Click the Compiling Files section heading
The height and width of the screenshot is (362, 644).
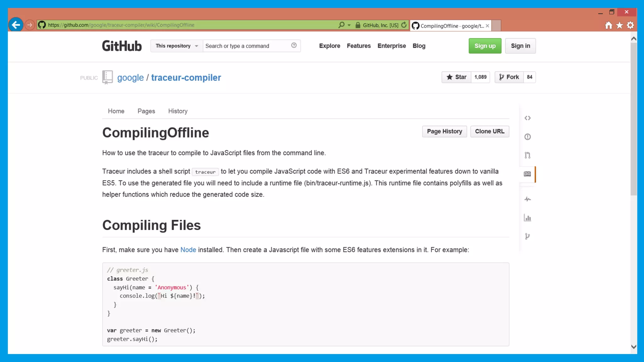(151, 225)
